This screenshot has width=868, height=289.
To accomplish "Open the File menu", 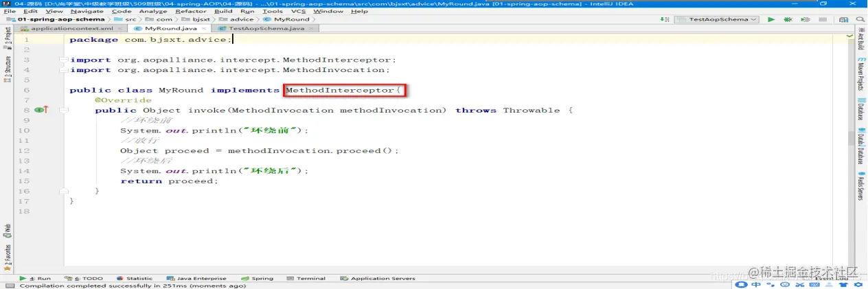I will click(10, 11).
